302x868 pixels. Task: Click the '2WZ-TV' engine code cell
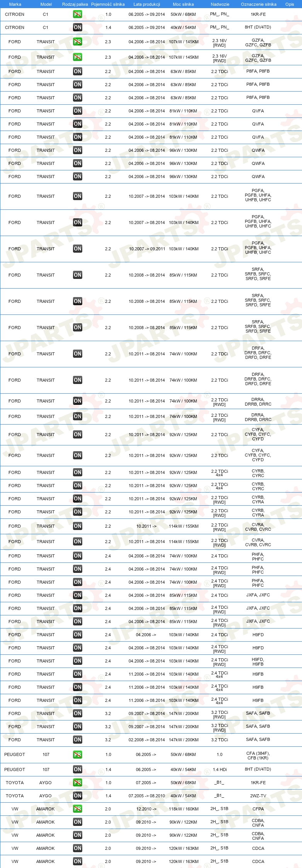(x=258, y=796)
